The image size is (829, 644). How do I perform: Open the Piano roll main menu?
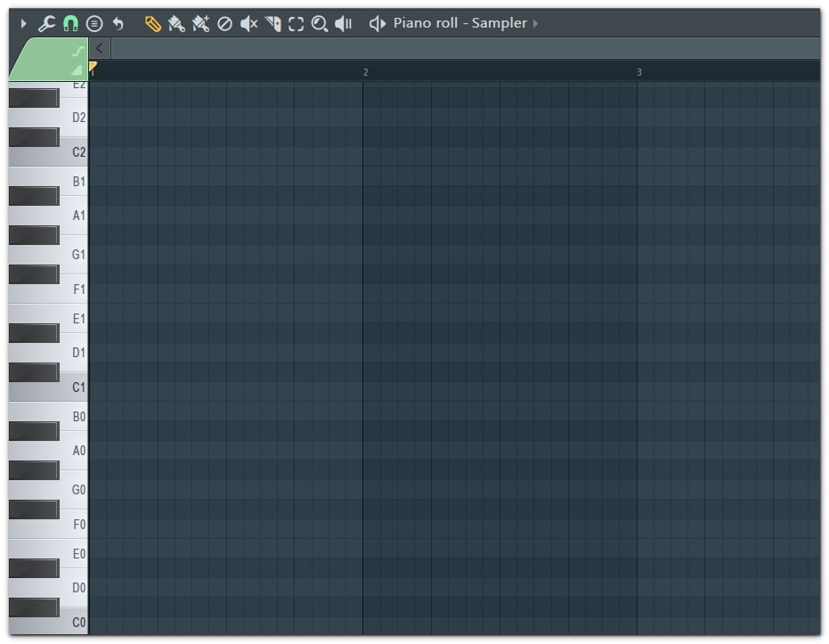(24, 23)
